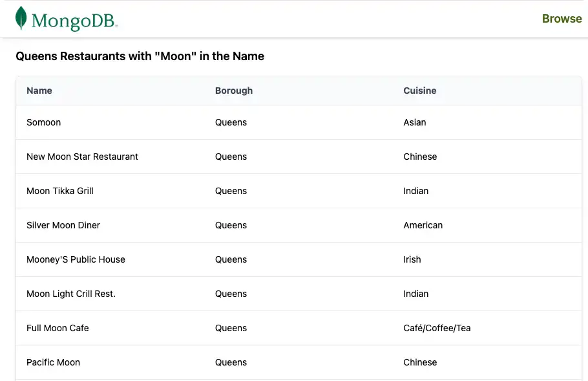Click the Irish cuisine cell

(x=412, y=259)
